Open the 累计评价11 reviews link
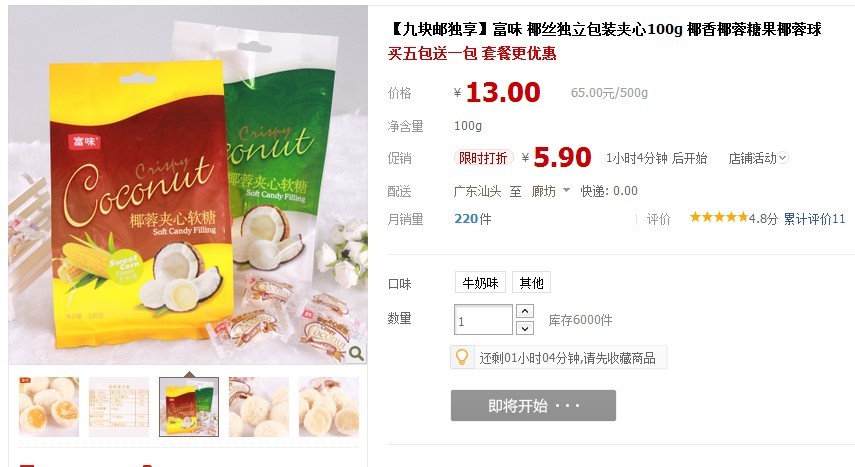 [814, 219]
